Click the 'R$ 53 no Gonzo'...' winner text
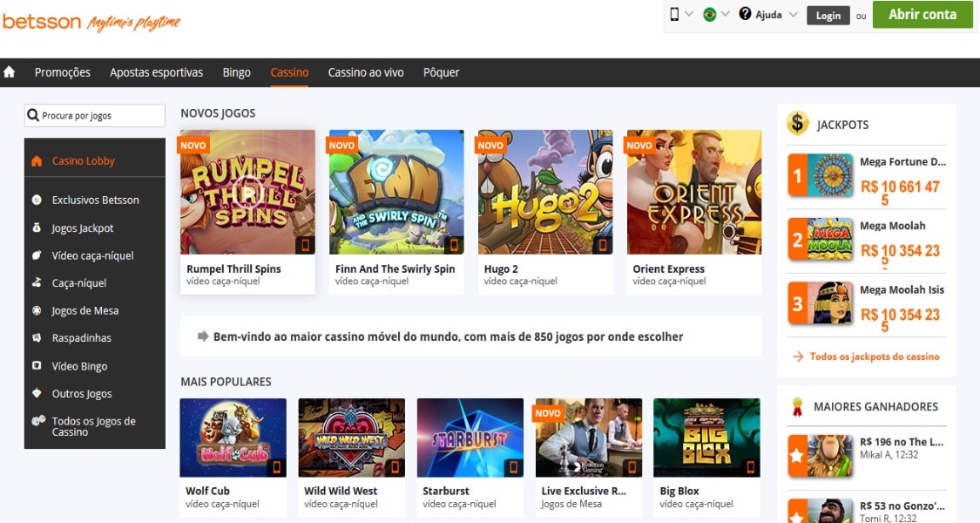The height and width of the screenshot is (523, 980). pyautogui.click(x=902, y=506)
